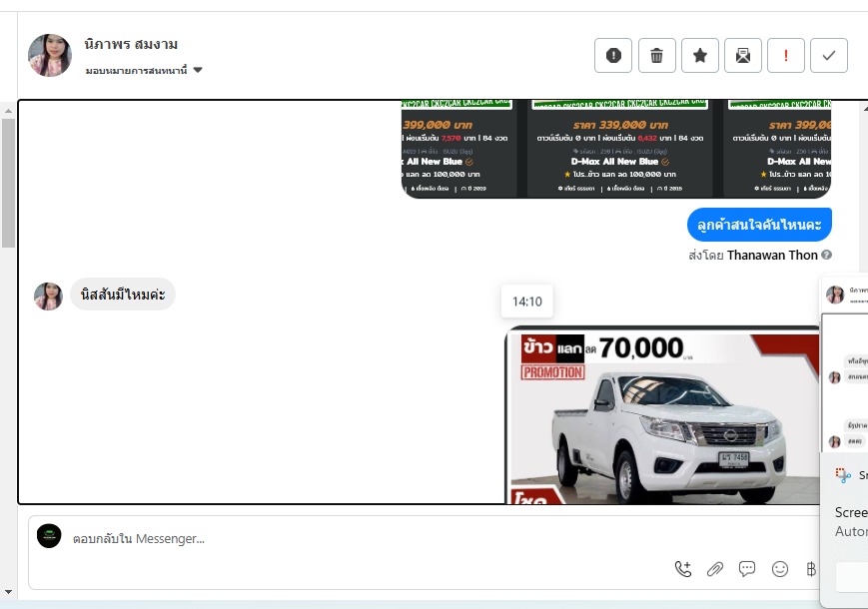Select the ลูกค้าสนใจคันไหนคะ sent message bubble
868x609 pixels.
[x=759, y=225]
